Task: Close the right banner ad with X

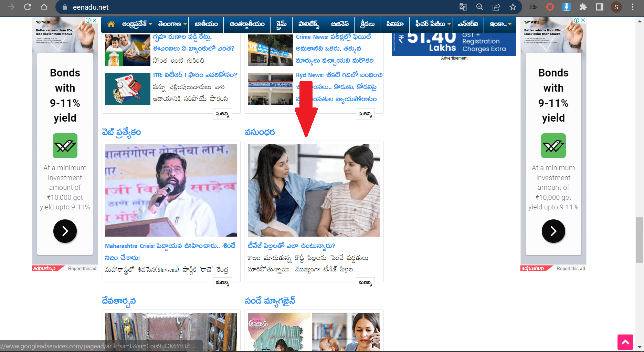Action: click(x=583, y=20)
